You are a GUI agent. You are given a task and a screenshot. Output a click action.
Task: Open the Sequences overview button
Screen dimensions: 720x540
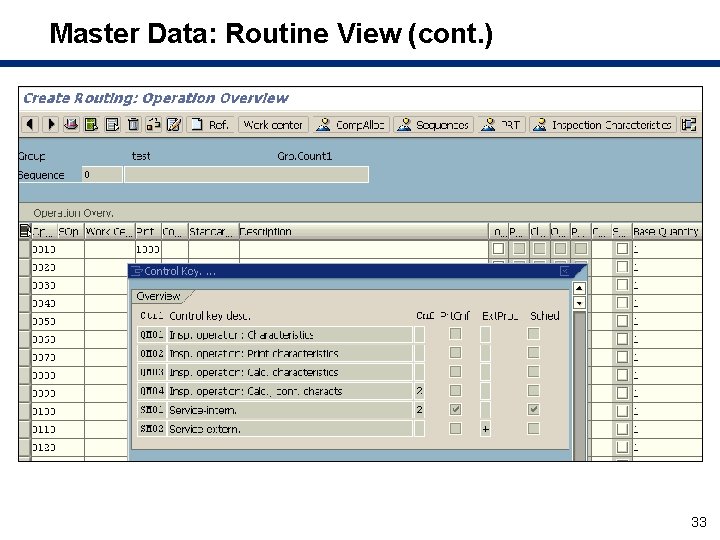point(433,125)
